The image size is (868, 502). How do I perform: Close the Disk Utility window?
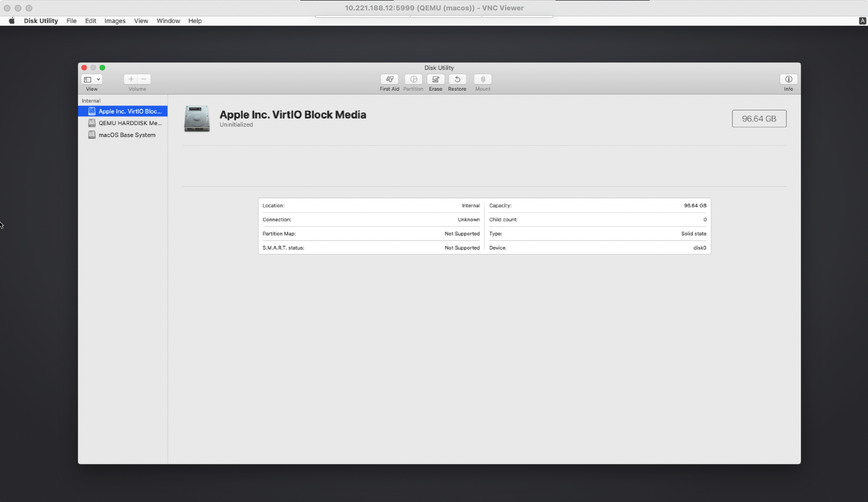tap(84, 68)
